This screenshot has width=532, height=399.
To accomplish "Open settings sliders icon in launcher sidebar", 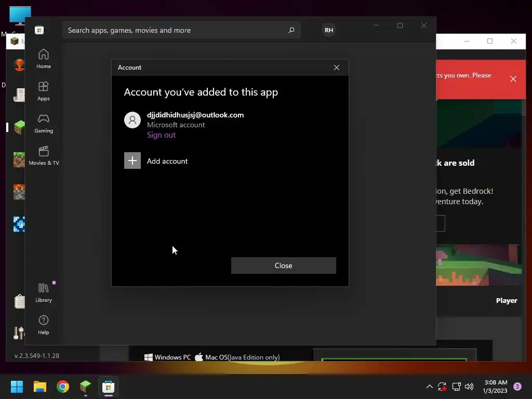I will [19, 333].
